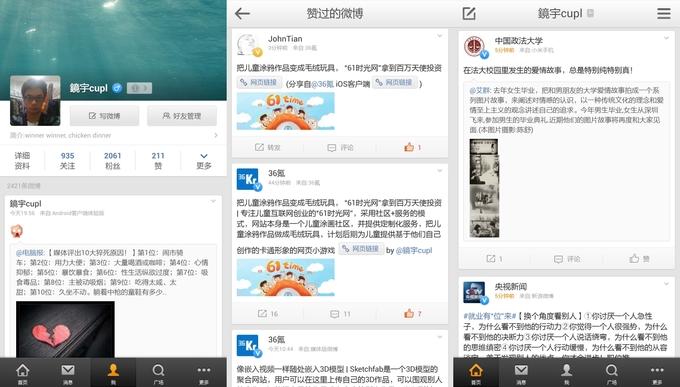Open 详细资料 on profile stats row
Viewport: 680px width, 387px height.
[22, 161]
